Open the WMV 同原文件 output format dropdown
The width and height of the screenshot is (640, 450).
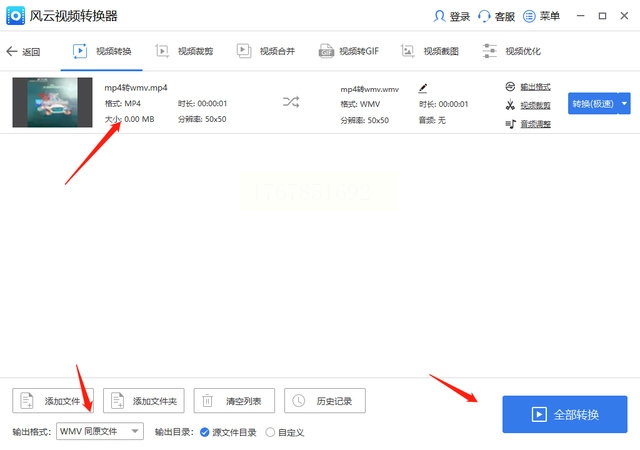100,431
